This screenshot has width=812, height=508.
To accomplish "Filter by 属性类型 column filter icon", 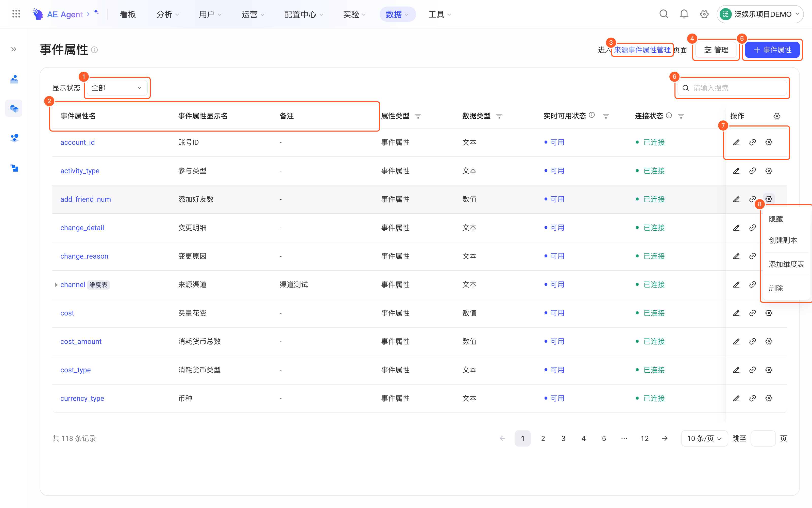I will pos(418,116).
